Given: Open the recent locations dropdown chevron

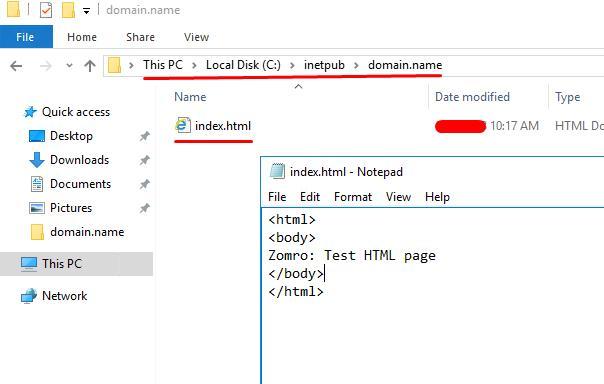Looking at the screenshot, I should click(69, 65).
